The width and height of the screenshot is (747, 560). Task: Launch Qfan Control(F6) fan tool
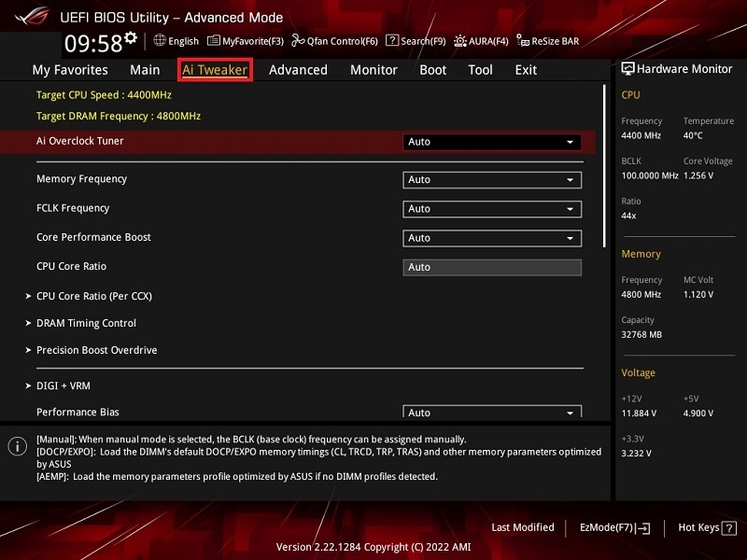[x=334, y=41]
